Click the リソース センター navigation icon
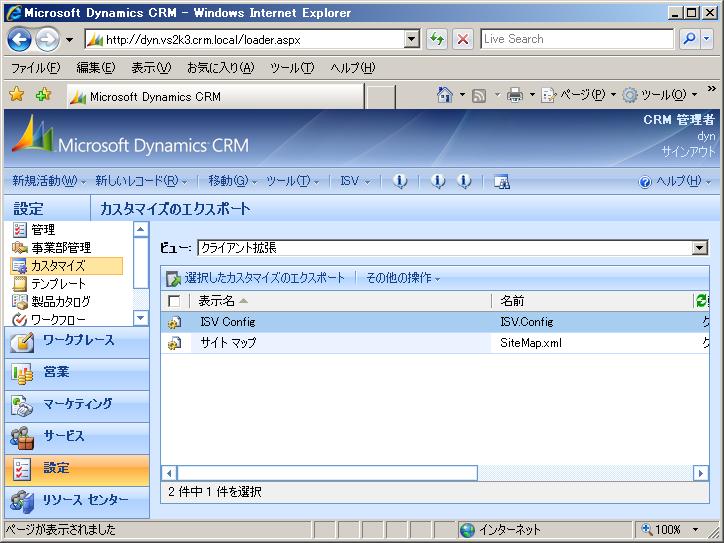This screenshot has height=543, width=724. point(22,501)
